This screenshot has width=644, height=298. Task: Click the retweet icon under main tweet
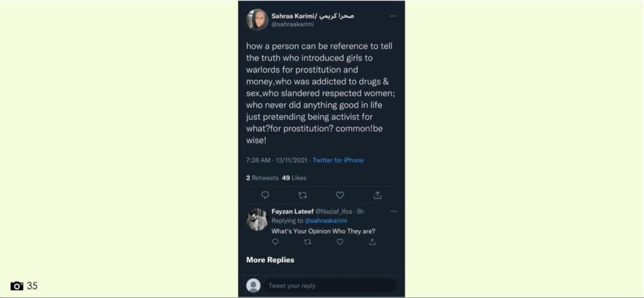coord(303,195)
